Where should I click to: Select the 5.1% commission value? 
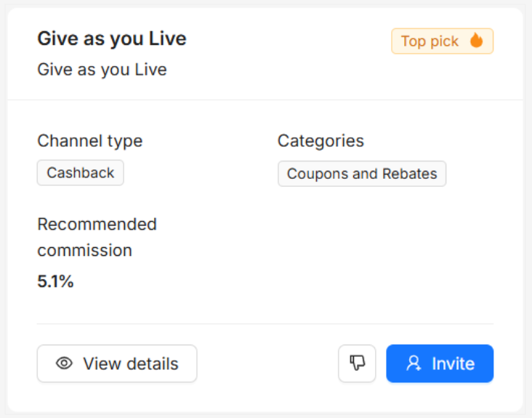(x=55, y=282)
